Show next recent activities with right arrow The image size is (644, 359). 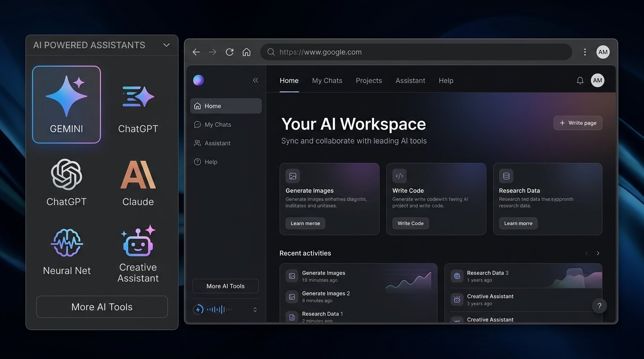click(598, 253)
